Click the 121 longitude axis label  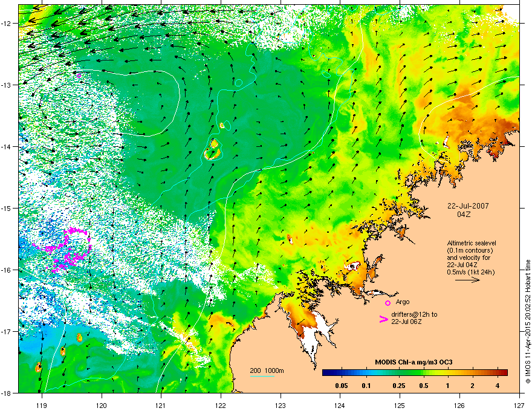161,405
